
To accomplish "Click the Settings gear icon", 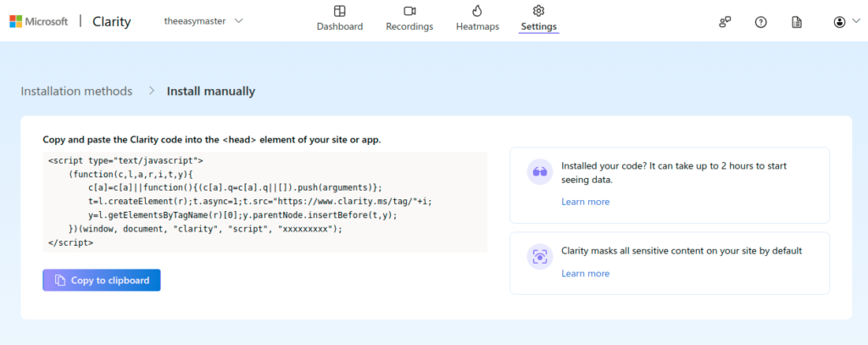I will coord(538,10).
